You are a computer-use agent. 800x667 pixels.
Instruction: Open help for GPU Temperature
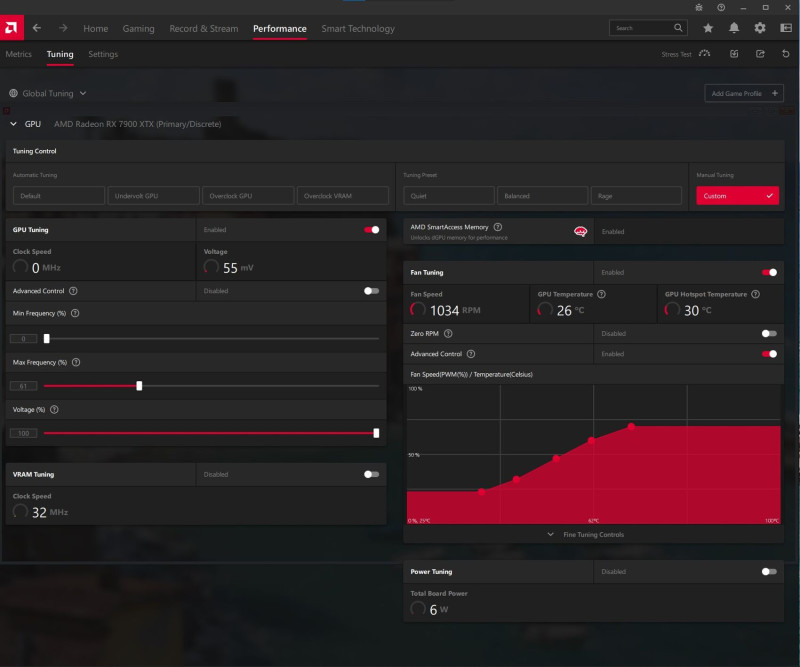click(x=602, y=294)
